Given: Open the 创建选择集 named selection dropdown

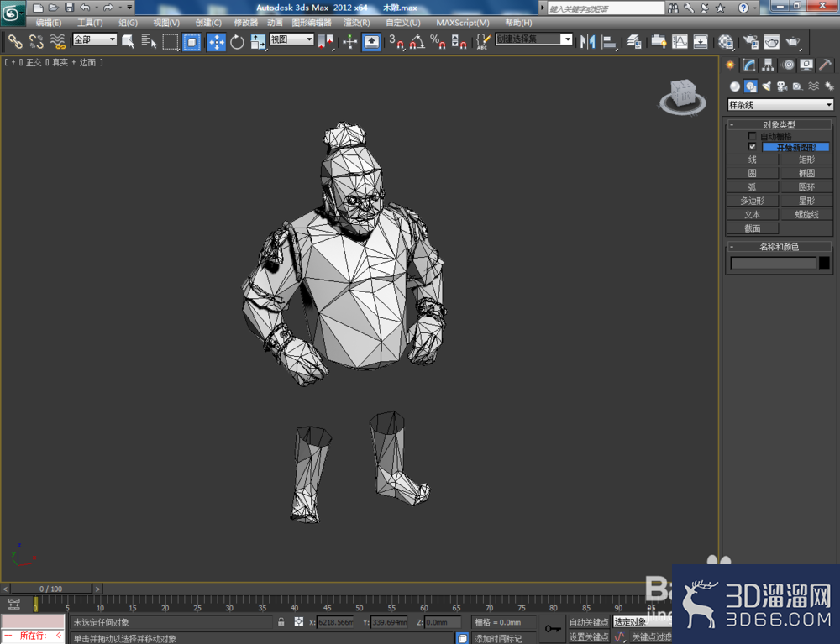Looking at the screenshot, I should pos(534,39).
